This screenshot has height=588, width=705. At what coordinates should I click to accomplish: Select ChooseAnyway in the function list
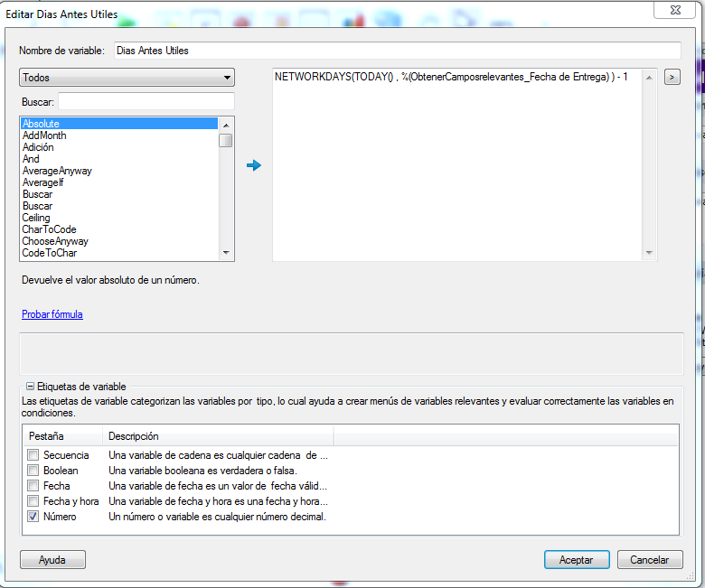[x=119, y=241]
